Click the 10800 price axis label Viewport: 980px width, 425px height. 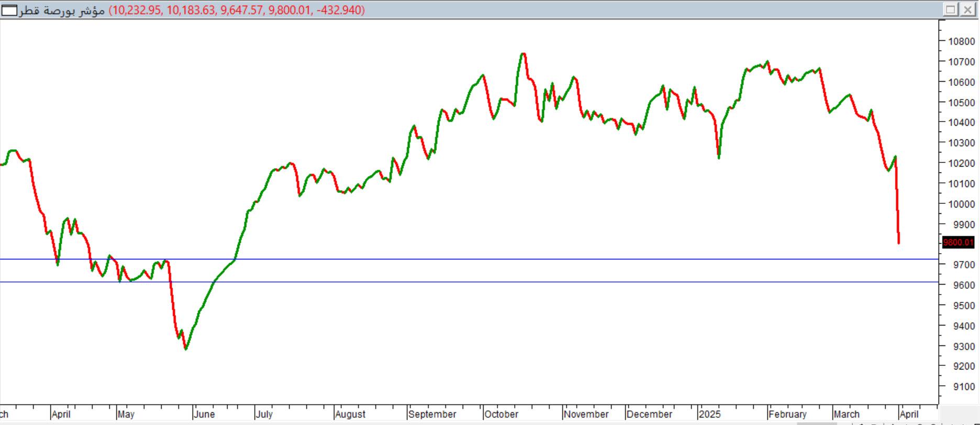962,41
